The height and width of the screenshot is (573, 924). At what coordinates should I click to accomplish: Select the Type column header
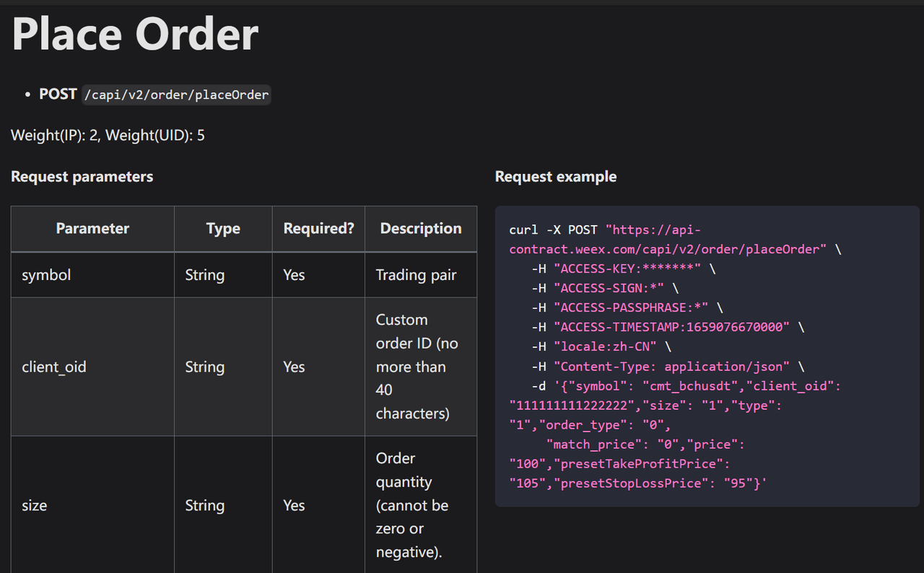point(222,228)
